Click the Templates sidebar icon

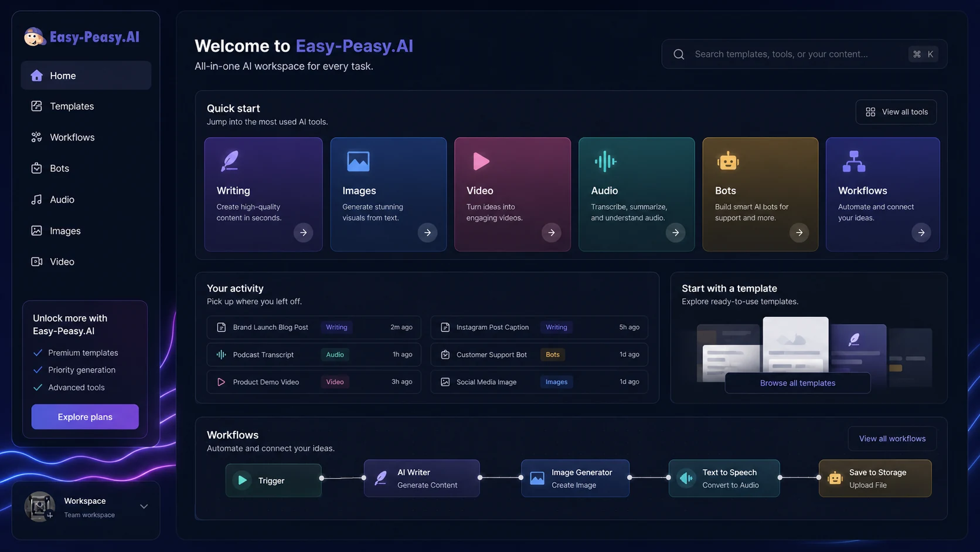click(x=36, y=106)
